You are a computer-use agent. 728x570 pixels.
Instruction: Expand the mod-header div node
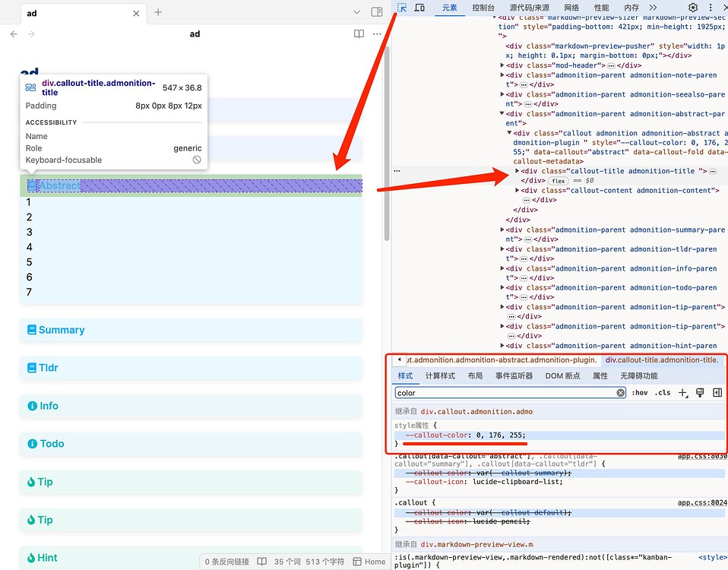tap(502, 65)
